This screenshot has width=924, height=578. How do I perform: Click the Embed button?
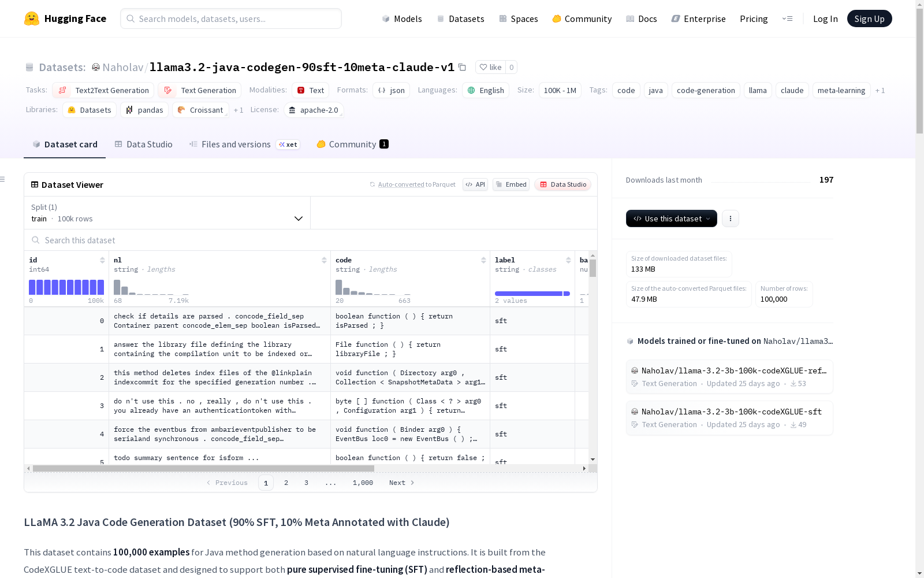point(511,184)
